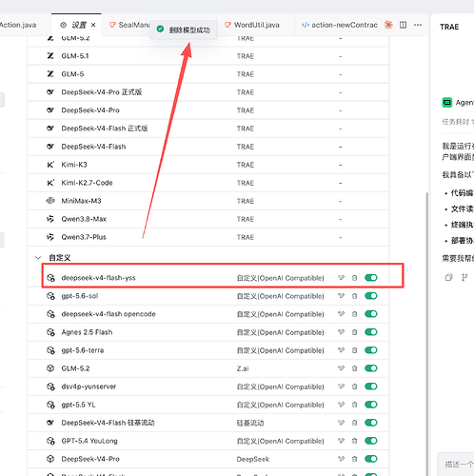This screenshot has width=474, height=476.
Task: Delete the GLM-5.2 Z.ai model
Action: tap(354, 368)
